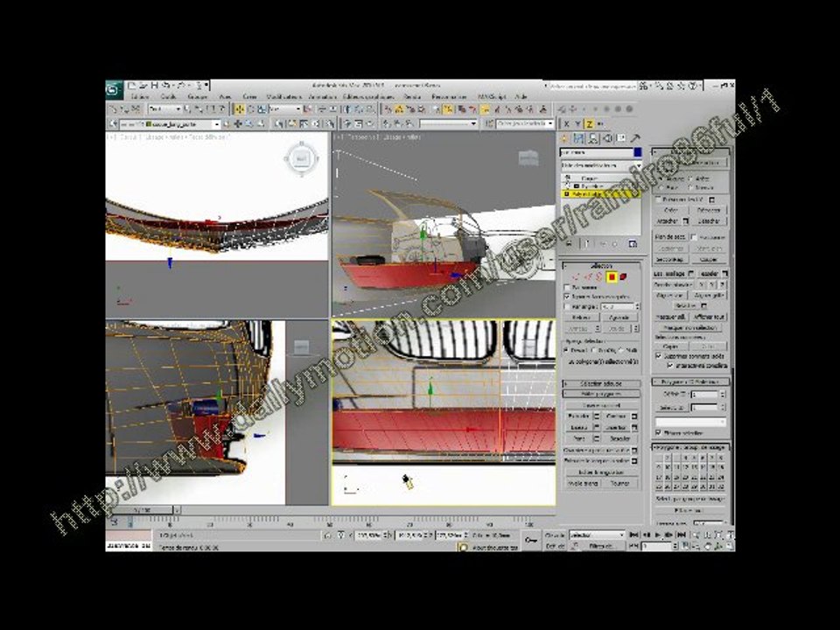
Task: Collapse the Polygones ID matériau rollout
Action: [691, 382]
